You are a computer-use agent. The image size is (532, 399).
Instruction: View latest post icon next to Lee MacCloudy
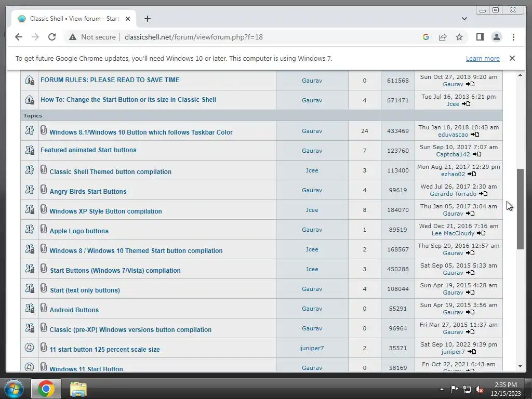coord(481,233)
